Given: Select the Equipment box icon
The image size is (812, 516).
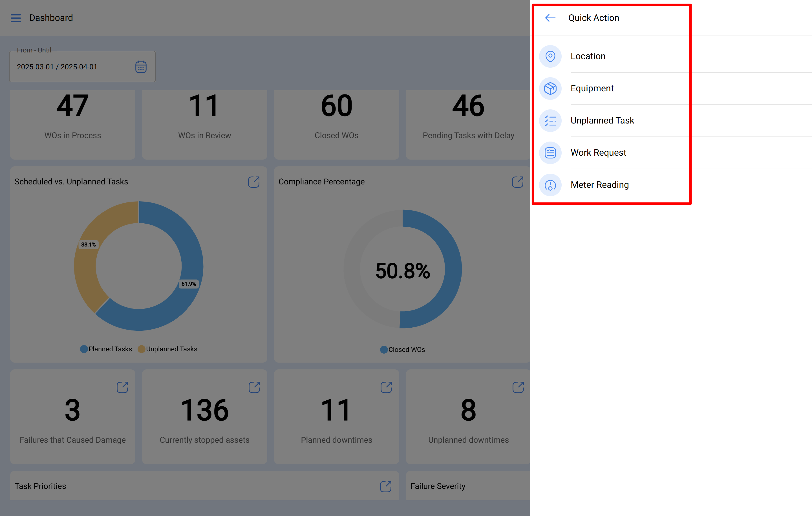Looking at the screenshot, I should (x=550, y=88).
